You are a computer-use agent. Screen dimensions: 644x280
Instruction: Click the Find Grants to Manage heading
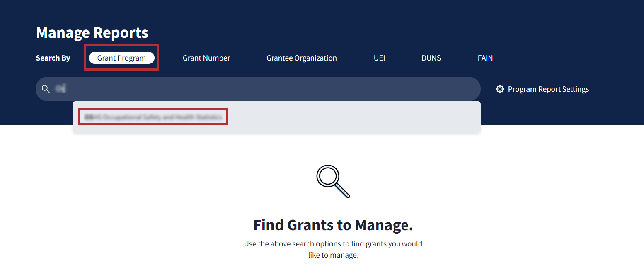click(333, 225)
